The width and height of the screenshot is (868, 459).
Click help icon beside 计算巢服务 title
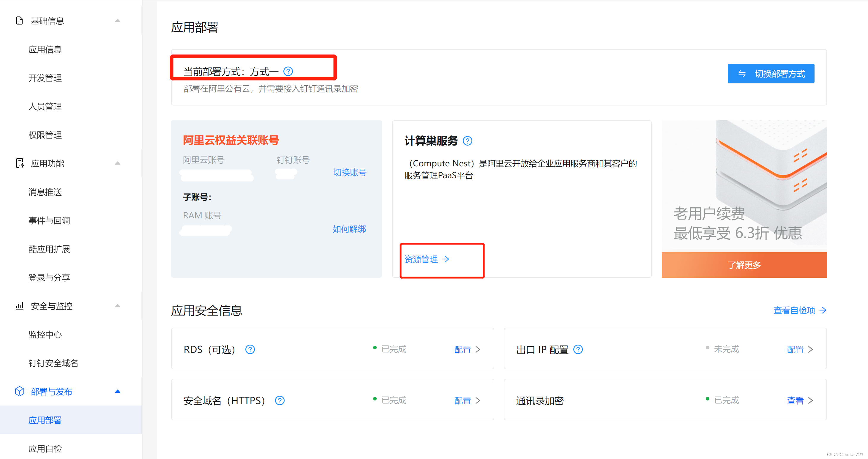[x=467, y=141]
